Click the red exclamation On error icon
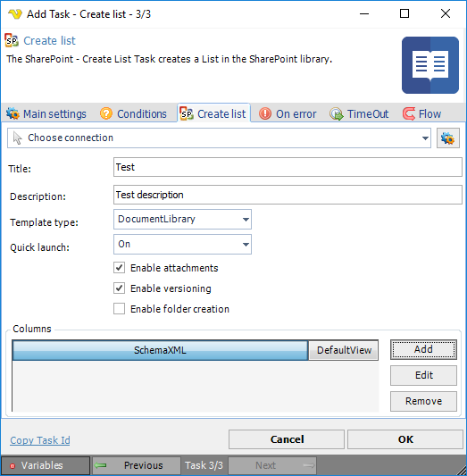 [x=265, y=113]
